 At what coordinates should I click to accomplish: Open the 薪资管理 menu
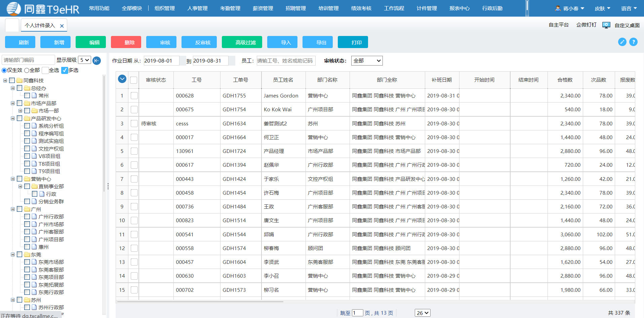[263, 8]
